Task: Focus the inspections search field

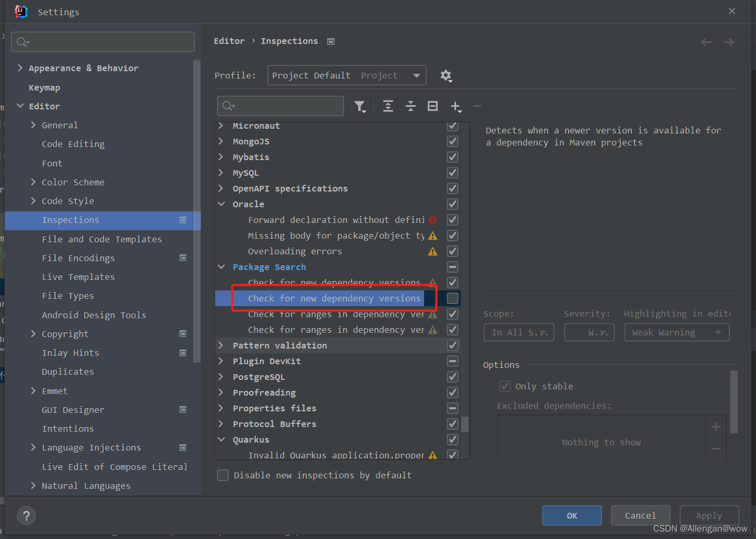Action: click(x=281, y=106)
